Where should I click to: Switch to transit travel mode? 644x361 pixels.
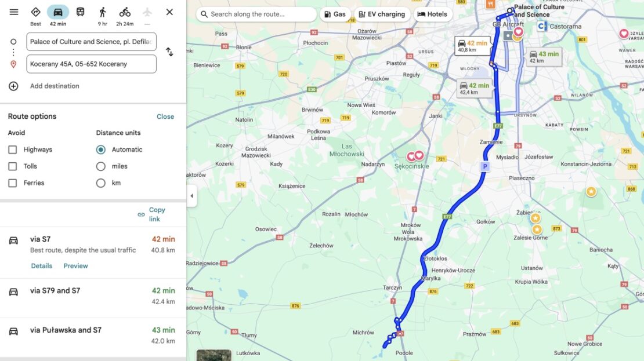80,12
